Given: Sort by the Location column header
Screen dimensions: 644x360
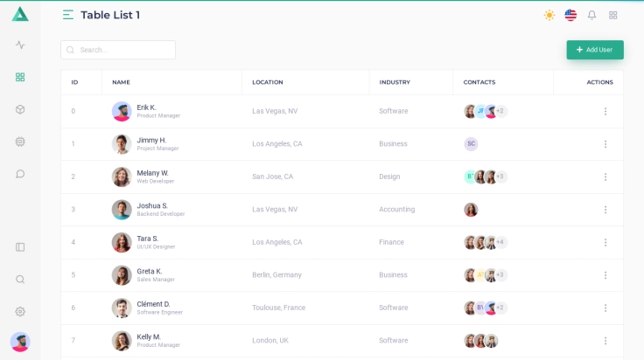Looking at the screenshot, I should (x=268, y=82).
